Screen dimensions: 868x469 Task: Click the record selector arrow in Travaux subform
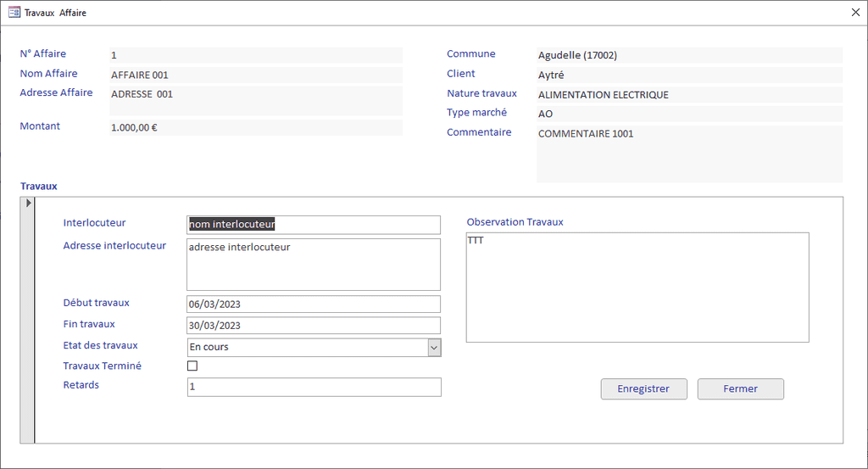click(28, 204)
